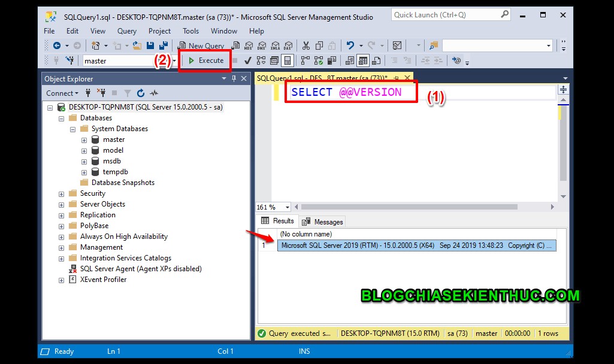Open the database selection dropdown showing master
Image resolution: width=614 pixels, height=364 pixels.
point(174,60)
